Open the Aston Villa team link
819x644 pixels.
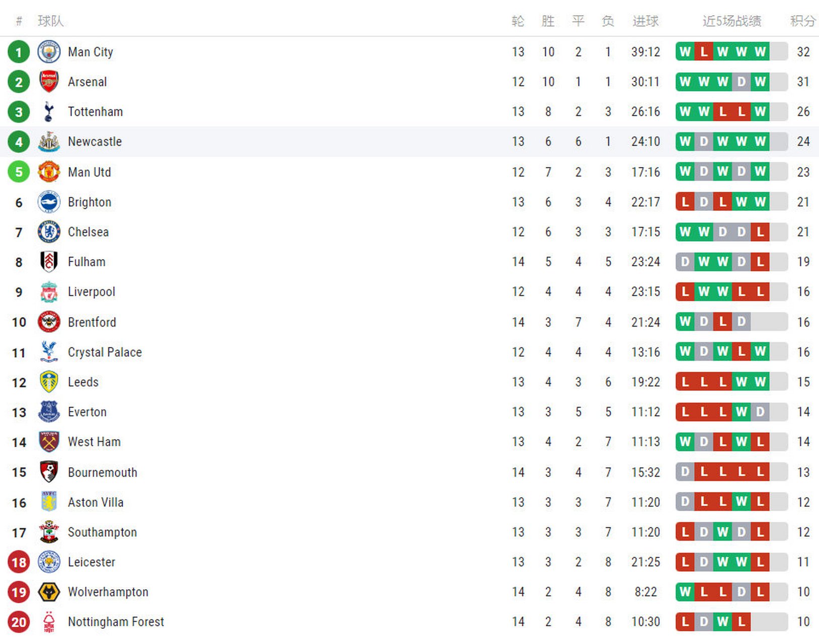(x=96, y=502)
